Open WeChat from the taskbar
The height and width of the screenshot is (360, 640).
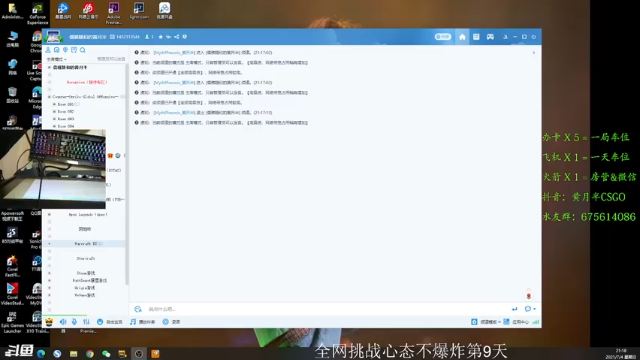pyautogui.click(x=106, y=353)
